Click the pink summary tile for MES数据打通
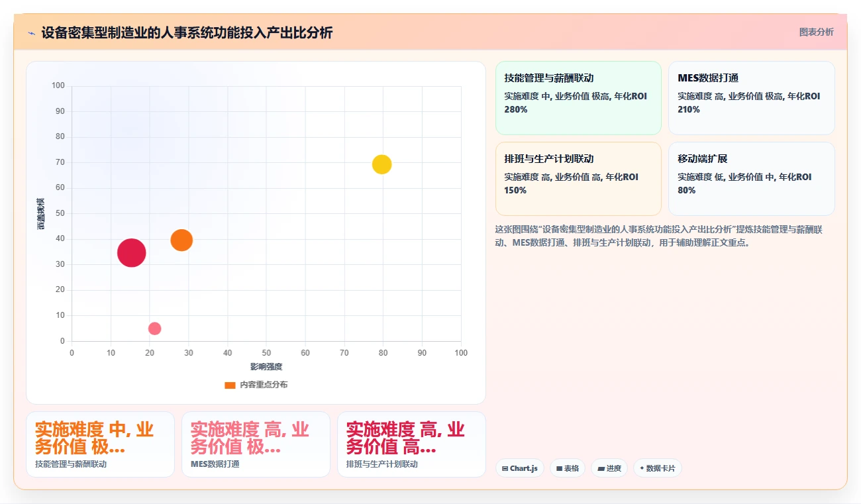Viewport: 861px width, 504px height. coord(256,444)
